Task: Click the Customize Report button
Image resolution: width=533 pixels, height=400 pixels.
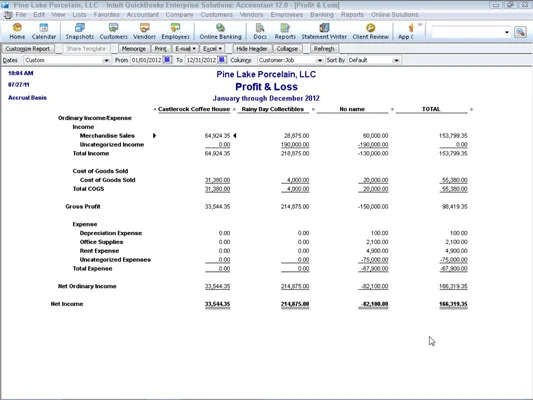Action: tap(28, 49)
